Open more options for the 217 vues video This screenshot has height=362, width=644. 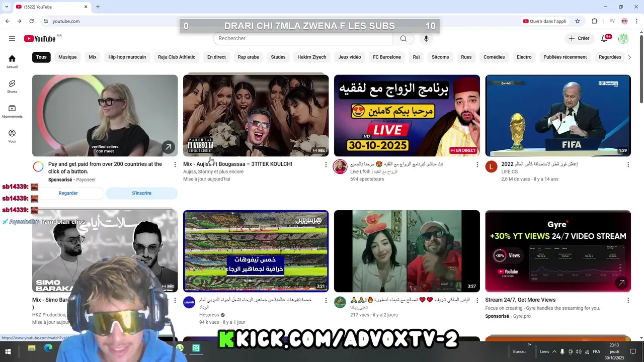coord(477,300)
